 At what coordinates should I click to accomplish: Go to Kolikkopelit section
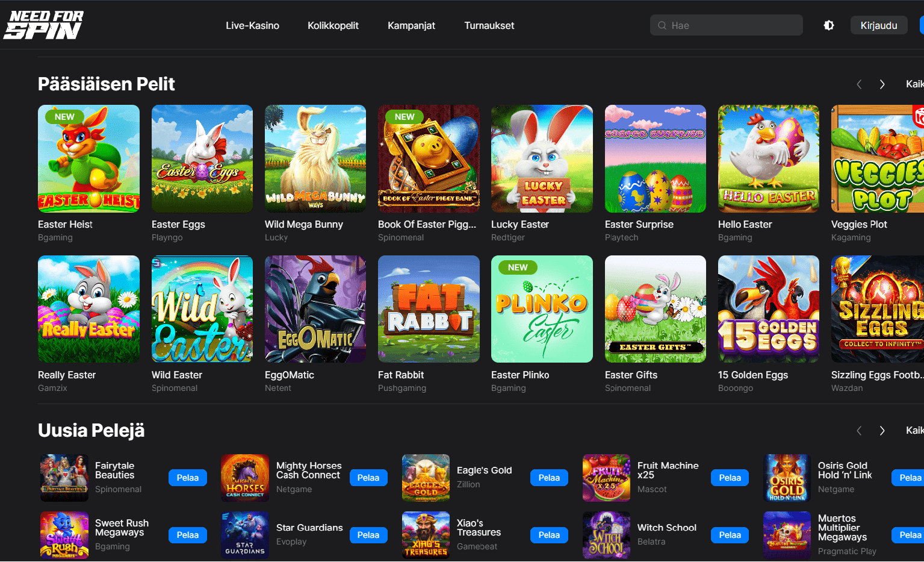click(x=333, y=25)
